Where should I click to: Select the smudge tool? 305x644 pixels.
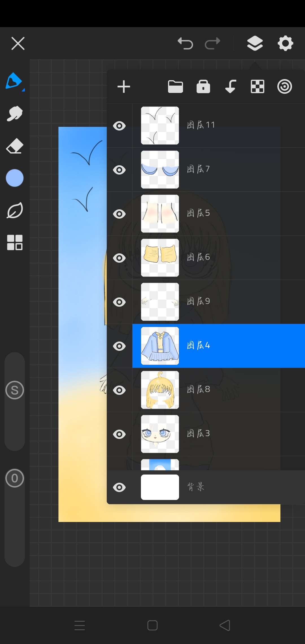pyautogui.click(x=15, y=114)
